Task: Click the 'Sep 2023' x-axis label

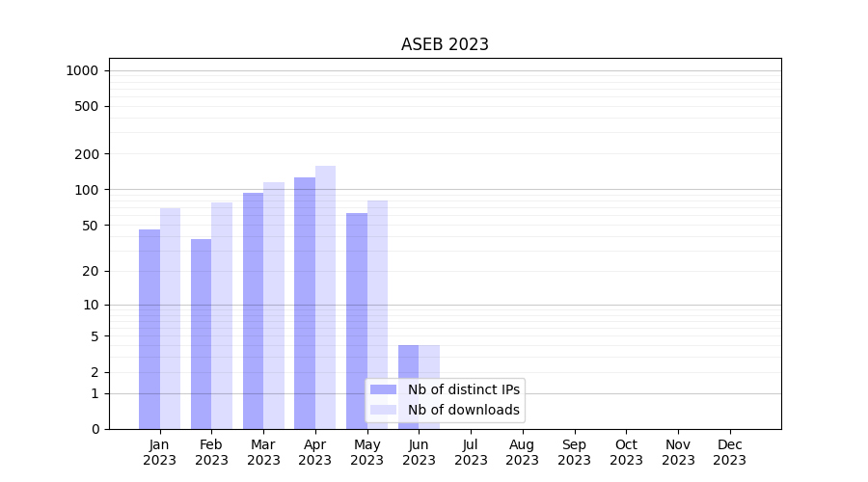Action: [x=574, y=452]
